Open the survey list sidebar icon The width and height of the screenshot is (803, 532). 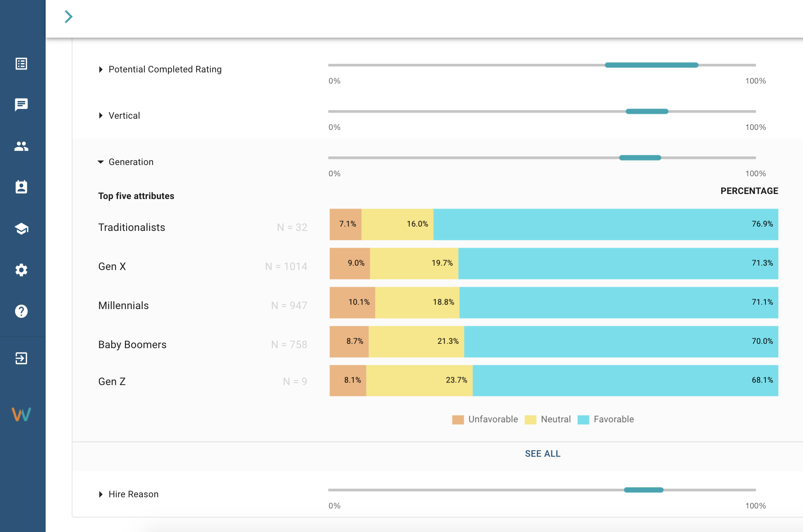click(21, 64)
